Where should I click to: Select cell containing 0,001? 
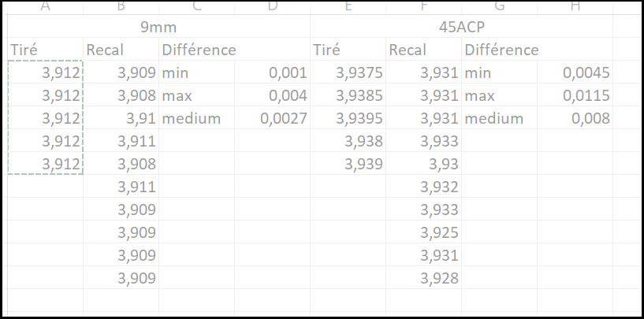(272, 72)
